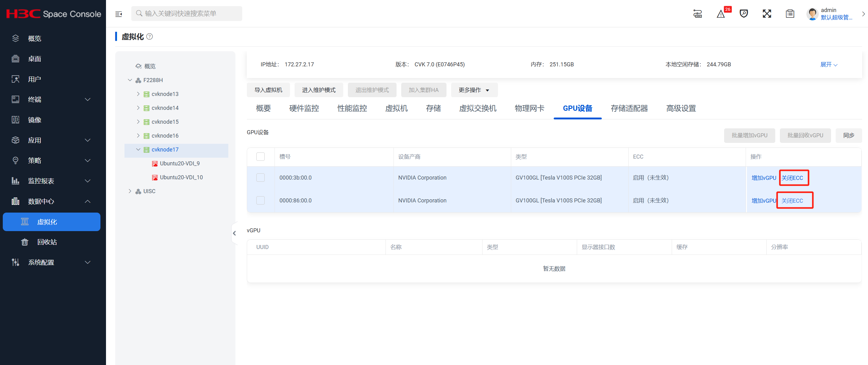Switch to the 性能监控 tab

point(352,108)
